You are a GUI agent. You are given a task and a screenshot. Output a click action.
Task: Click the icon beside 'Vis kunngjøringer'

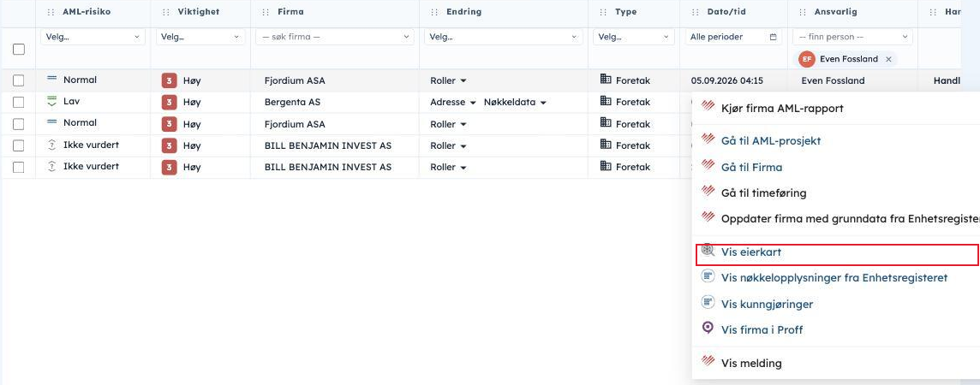point(708,302)
